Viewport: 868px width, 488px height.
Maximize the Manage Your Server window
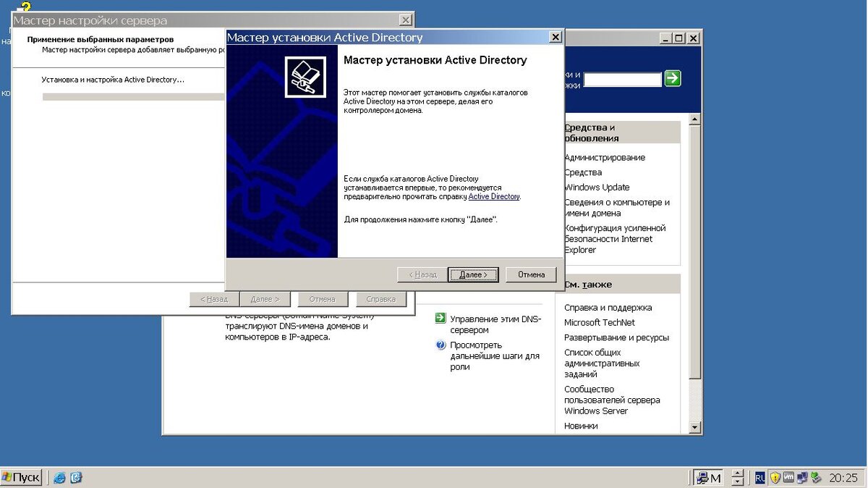[x=678, y=38]
